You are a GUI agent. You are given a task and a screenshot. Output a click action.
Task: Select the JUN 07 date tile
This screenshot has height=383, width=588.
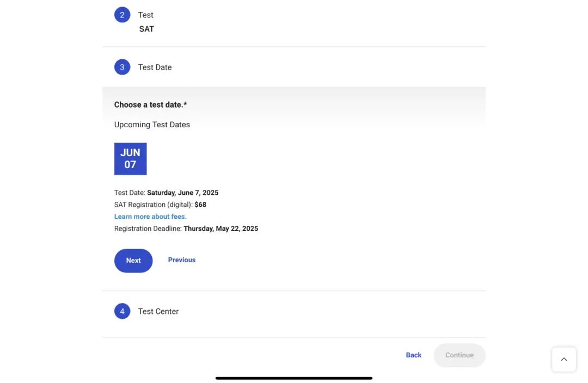point(130,159)
